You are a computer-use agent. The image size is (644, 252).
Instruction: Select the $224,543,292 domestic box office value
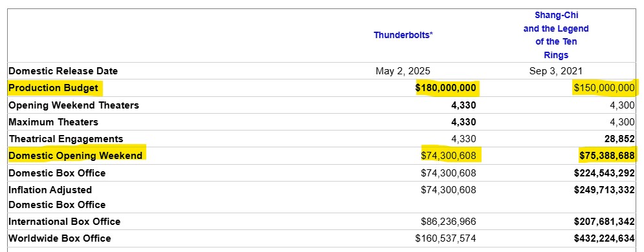tap(604, 173)
